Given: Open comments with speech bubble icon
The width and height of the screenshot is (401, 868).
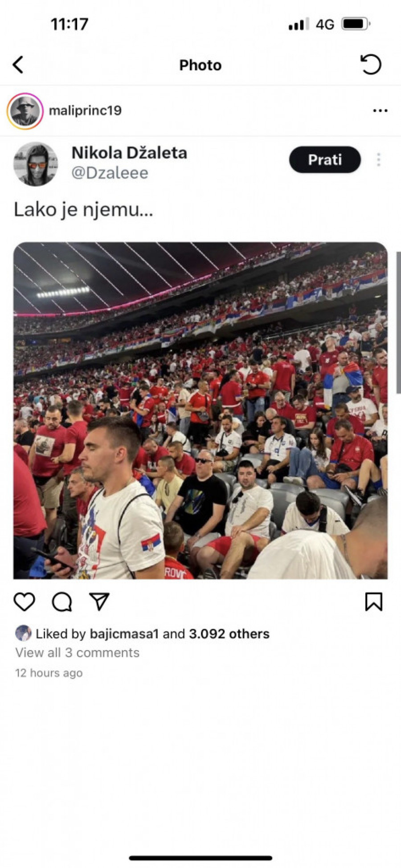Looking at the screenshot, I should coord(62,602).
